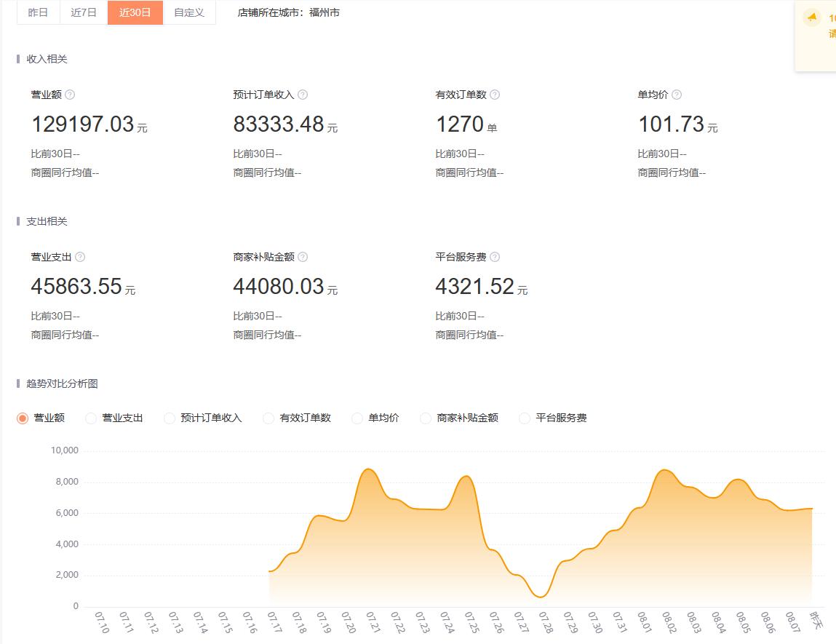Click info icon next to 营业支出

point(80,257)
